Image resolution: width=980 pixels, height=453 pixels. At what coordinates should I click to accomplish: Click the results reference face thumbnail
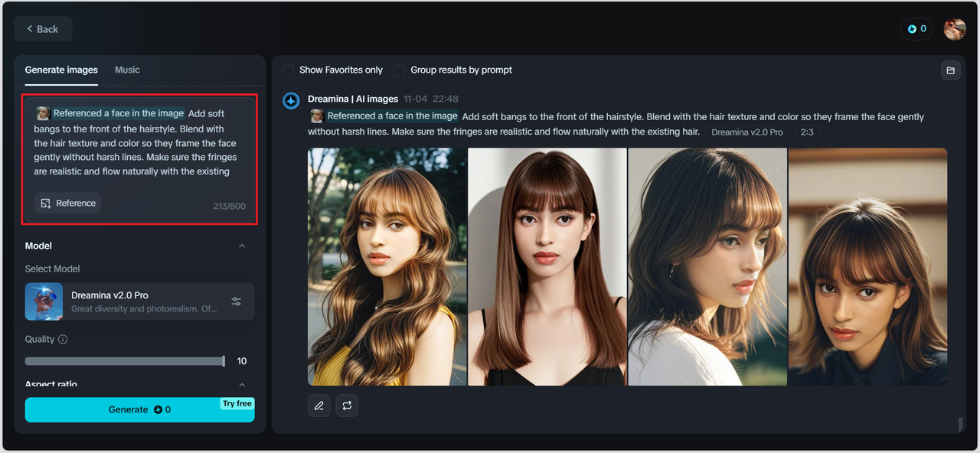316,116
